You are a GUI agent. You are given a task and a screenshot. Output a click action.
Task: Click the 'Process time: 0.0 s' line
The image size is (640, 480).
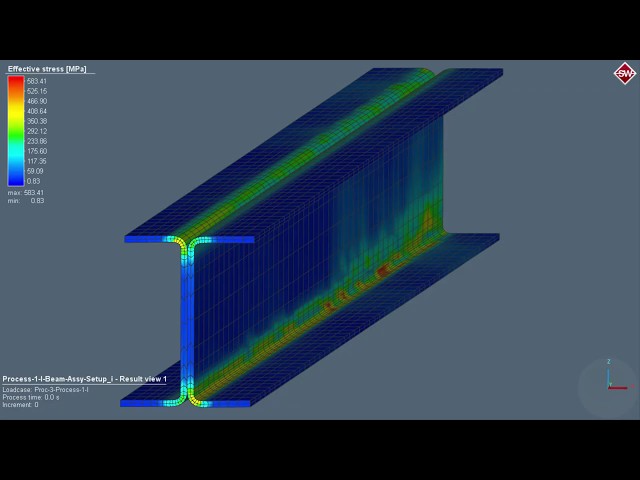[31, 397]
